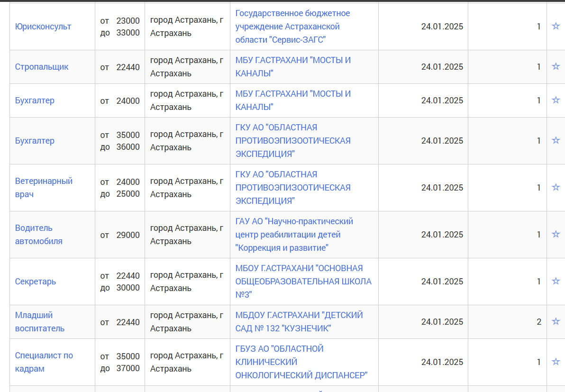The image size is (565, 392).
Task: Star the Секретарь vacancy row
Action: tap(556, 281)
